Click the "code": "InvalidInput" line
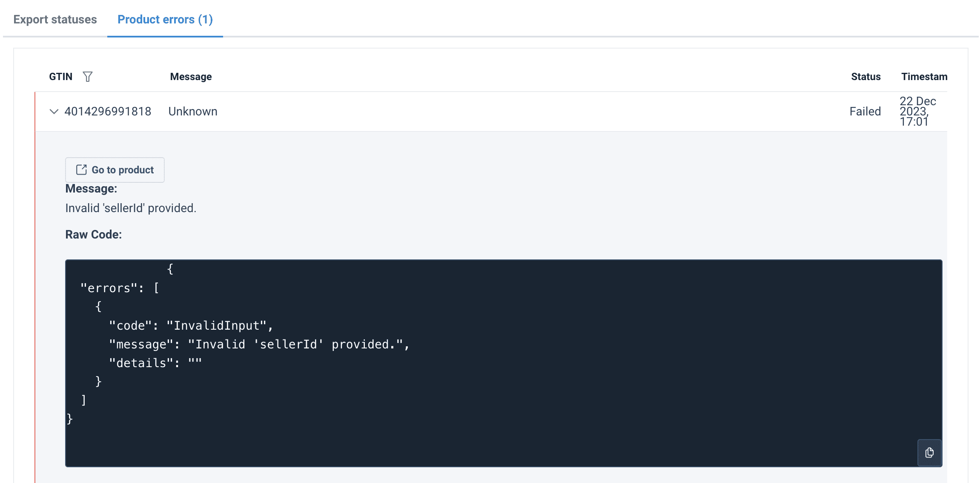The height and width of the screenshot is (483, 980). pos(190,326)
